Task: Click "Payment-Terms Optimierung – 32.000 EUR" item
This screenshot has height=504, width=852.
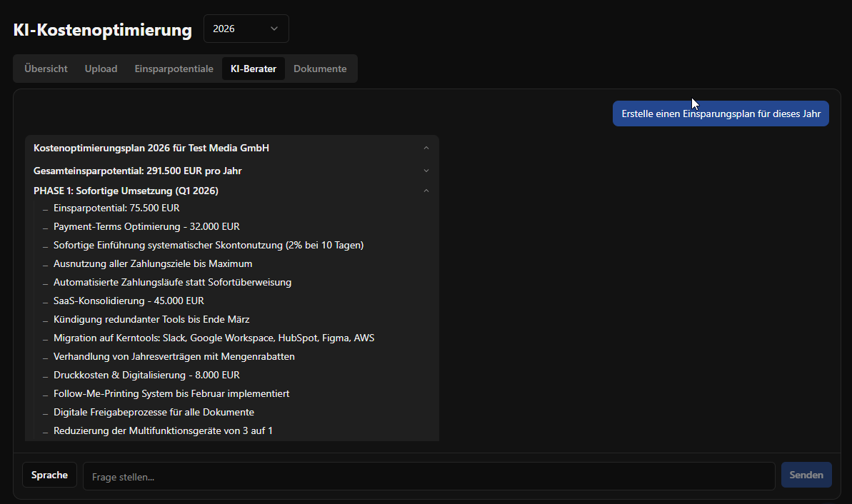Action: (x=146, y=226)
